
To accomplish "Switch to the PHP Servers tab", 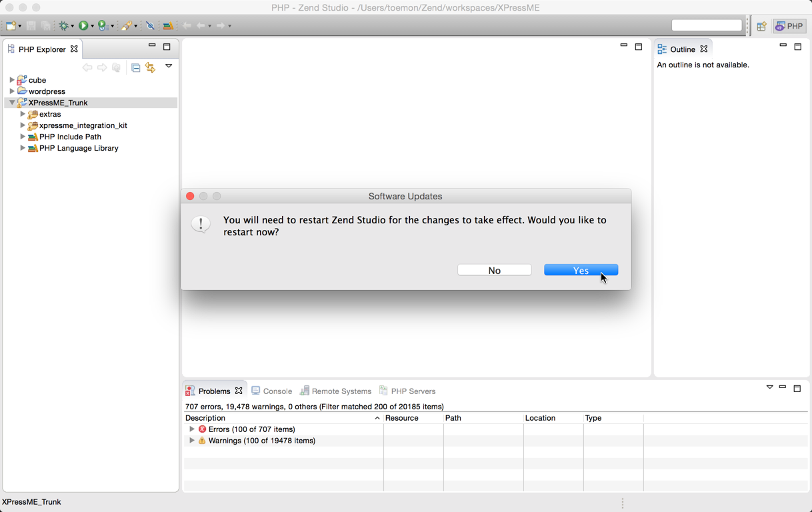I will pos(407,391).
